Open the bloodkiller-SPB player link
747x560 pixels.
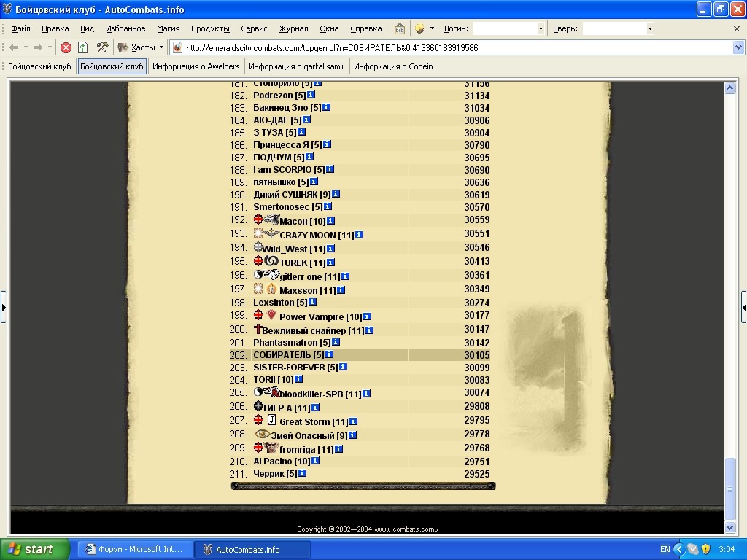coord(311,394)
